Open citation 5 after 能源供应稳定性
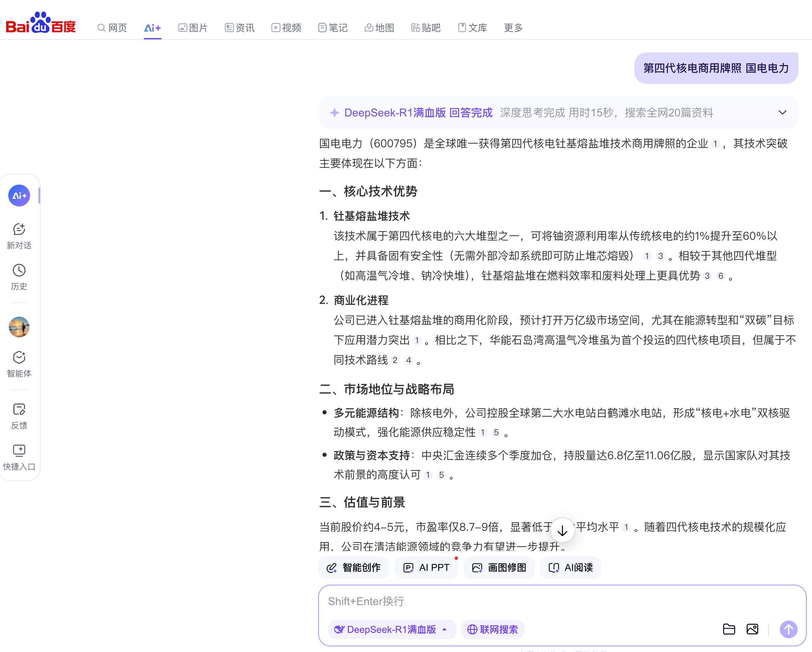Screen dimensions: 812x652 point(496,432)
